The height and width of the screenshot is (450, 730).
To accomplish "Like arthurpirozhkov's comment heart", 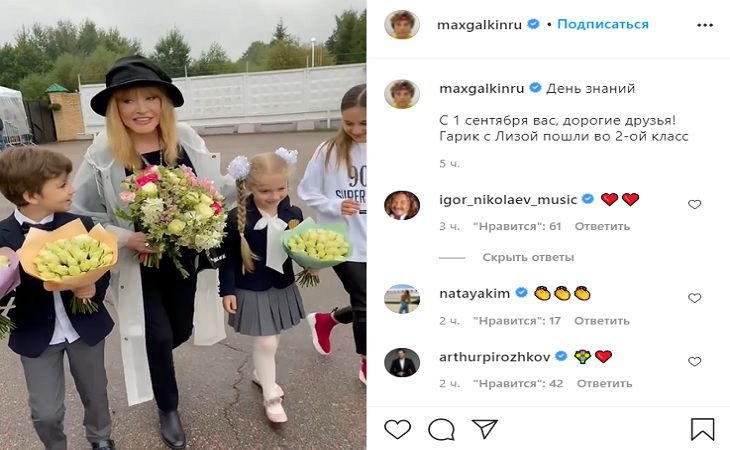I will pyautogui.click(x=695, y=362).
